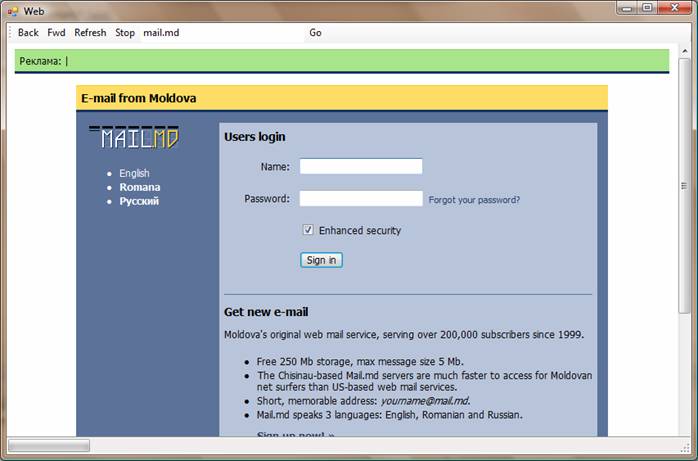Click the Go button
Viewport: 698px width, 461px height.
pos(315,32)
